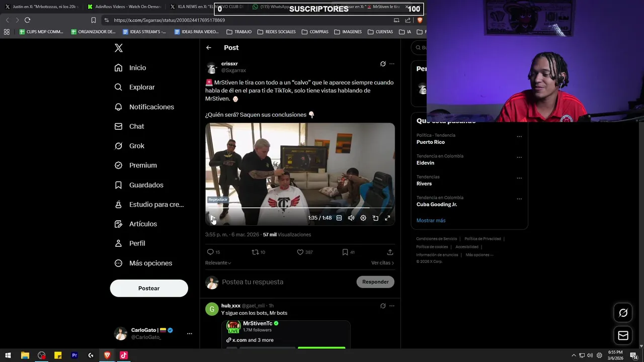Open Premium in the sidebar
Viewport: 644px width, 362px height.
(135, 165)
